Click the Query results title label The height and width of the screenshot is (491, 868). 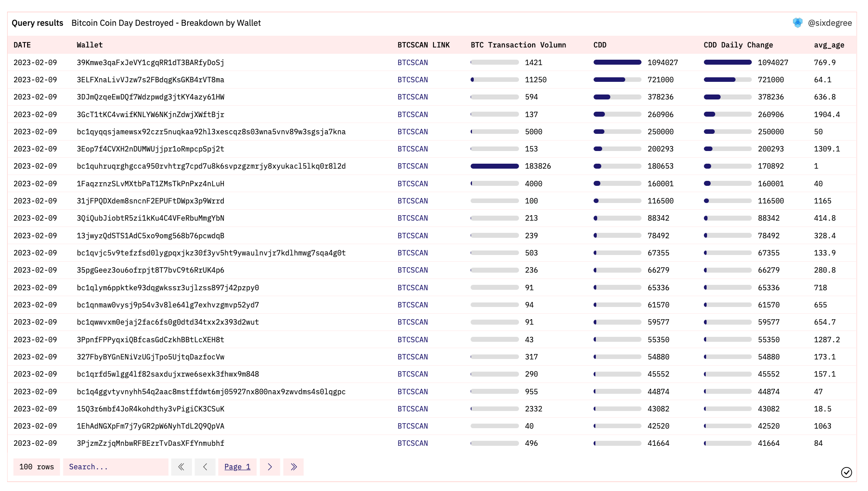click(38, 23)
